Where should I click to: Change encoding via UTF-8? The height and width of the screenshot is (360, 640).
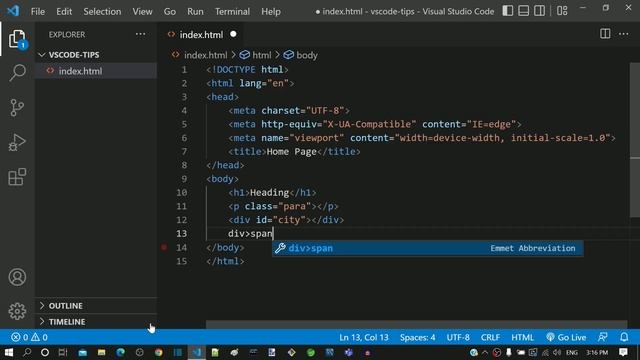[x=458, y=337]
